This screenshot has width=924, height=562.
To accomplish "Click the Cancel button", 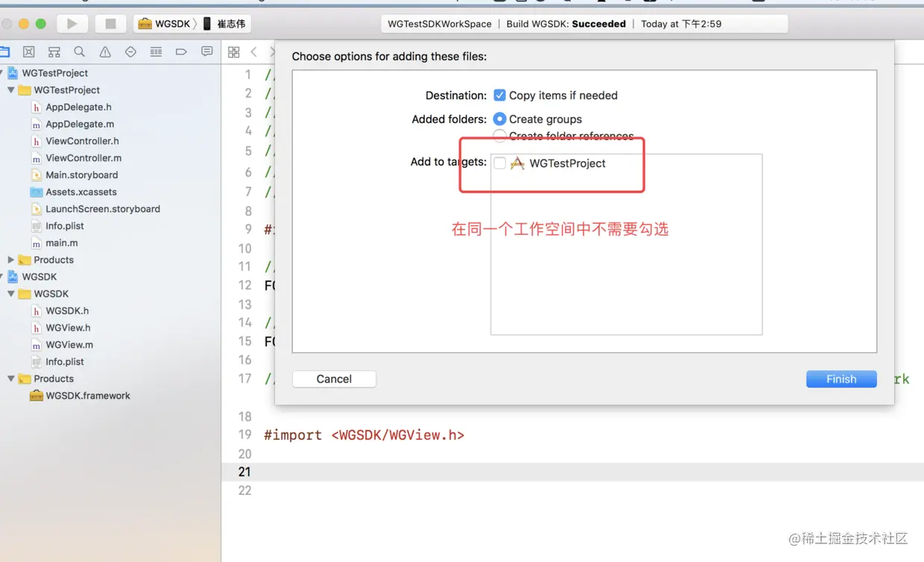I will point(334,379).
